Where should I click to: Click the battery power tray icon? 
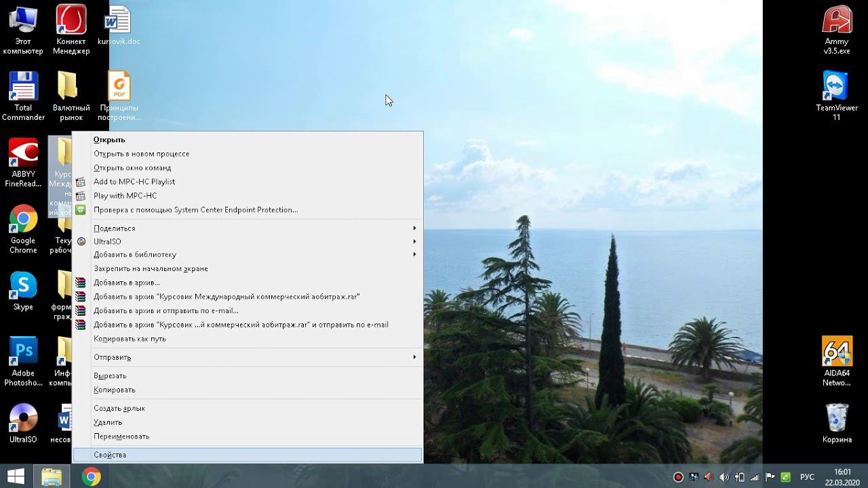point(740,477)
